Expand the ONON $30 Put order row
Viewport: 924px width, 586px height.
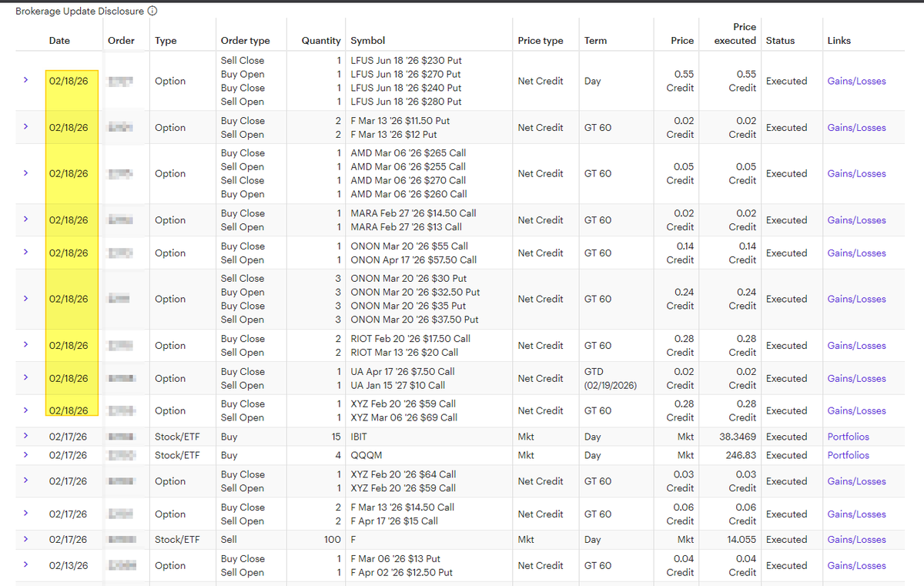[25, 299]
